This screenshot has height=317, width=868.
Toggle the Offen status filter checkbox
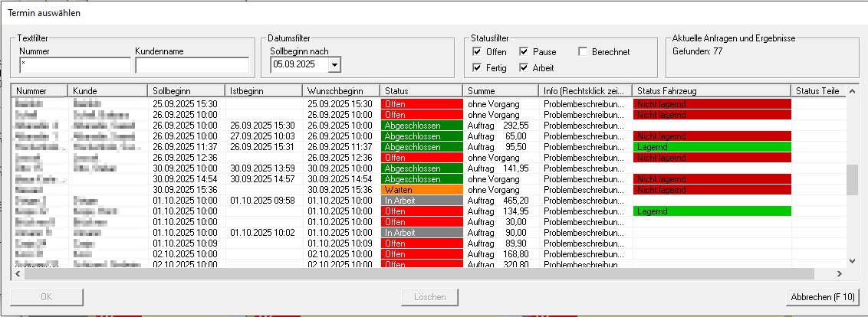[x=478, y=52]
